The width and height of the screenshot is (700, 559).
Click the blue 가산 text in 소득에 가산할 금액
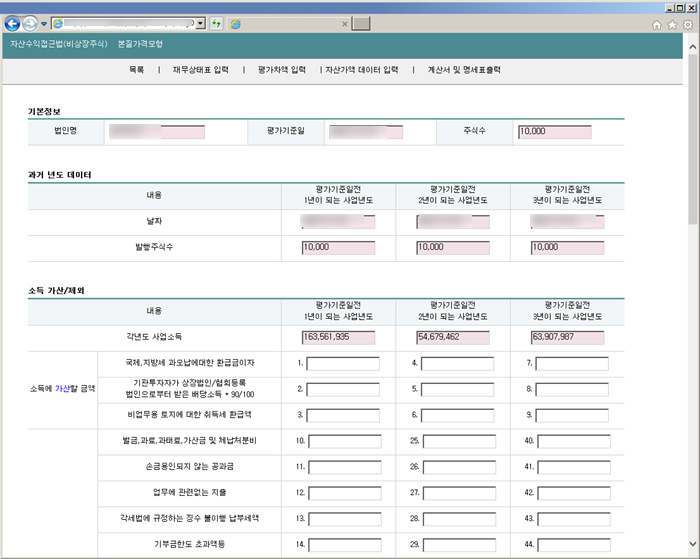tap(62, 389)
